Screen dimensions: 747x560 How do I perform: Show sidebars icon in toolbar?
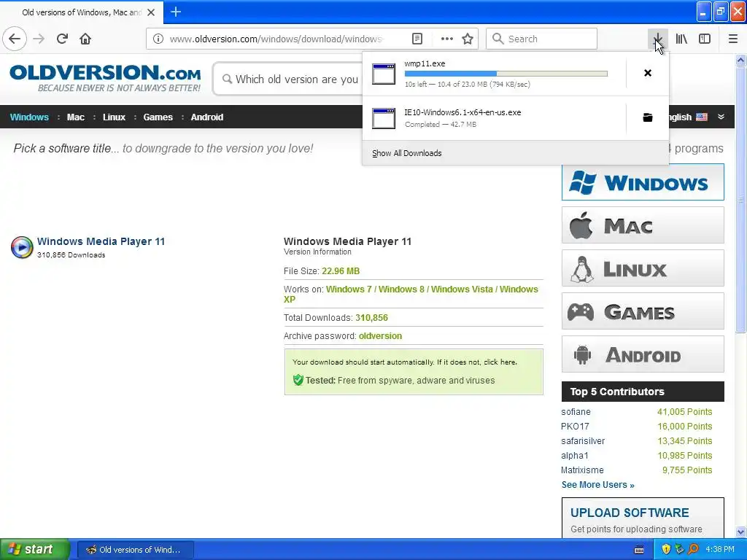(705, 39)
